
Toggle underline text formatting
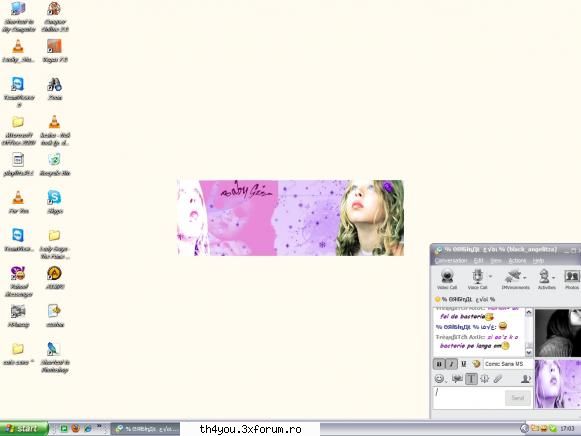[464, 364]
